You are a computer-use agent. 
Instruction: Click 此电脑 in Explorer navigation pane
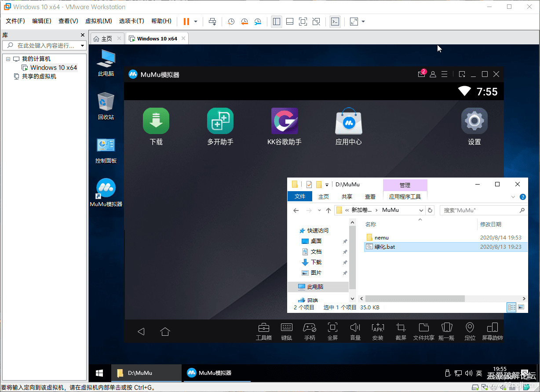tap(315, 287)
